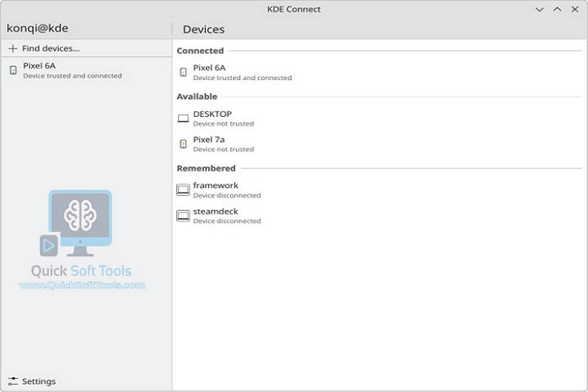Click the konqi@kde sidebar header
Viewport: 588px width, 392px height.
click(38, 29)
